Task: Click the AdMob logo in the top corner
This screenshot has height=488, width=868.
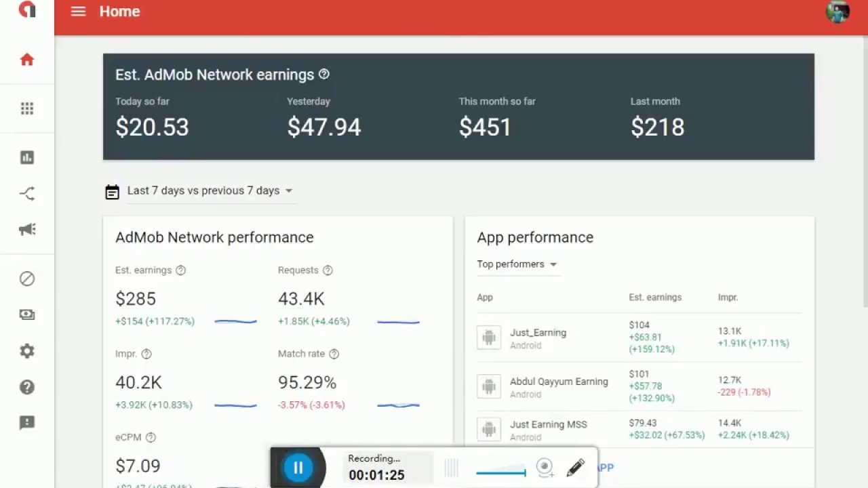Action: 27,11
